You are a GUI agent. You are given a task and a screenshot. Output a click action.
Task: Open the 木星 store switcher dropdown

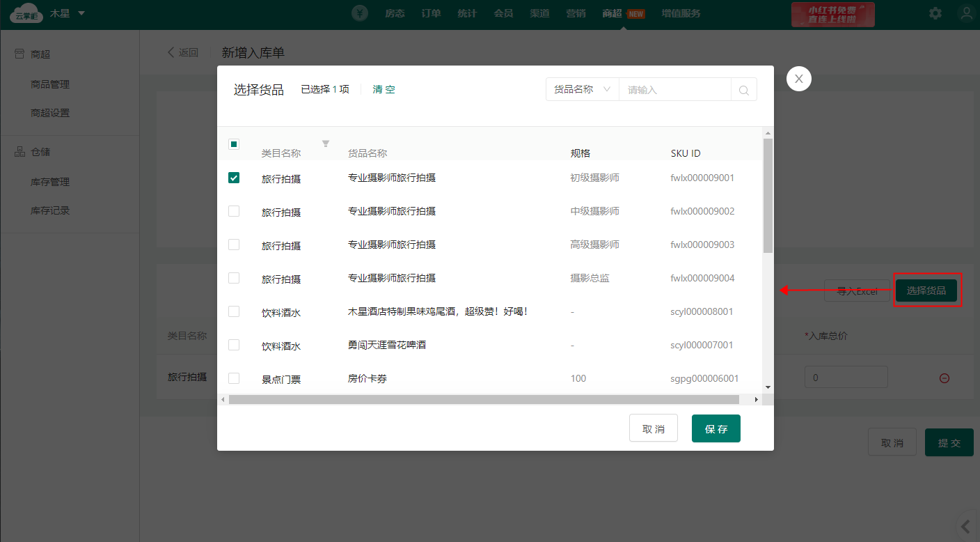(x=67, y=13)
